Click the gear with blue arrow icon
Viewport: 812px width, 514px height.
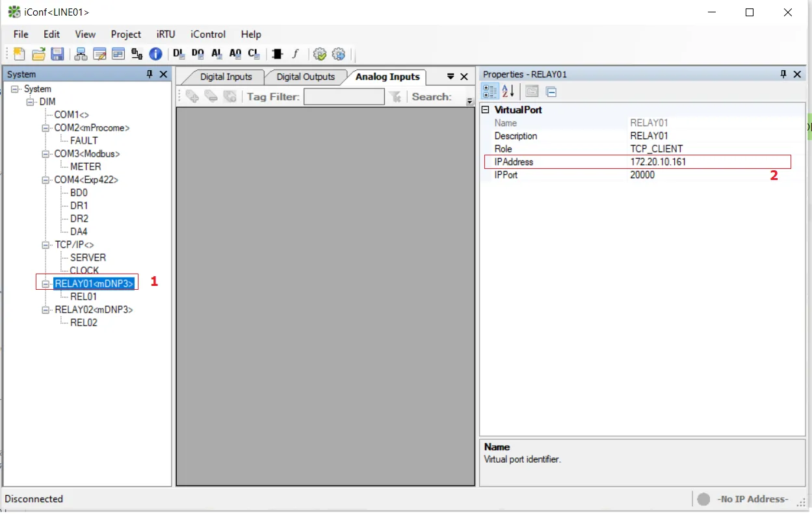pyautogui.click(x=338, y=54)
